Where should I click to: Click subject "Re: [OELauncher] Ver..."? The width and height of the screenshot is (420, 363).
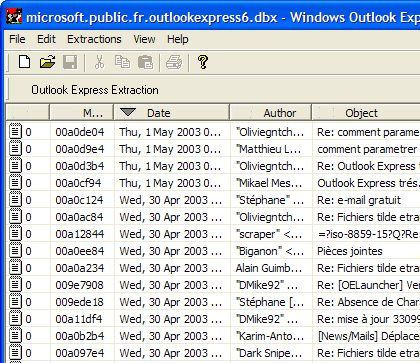[x=368, y=285]
